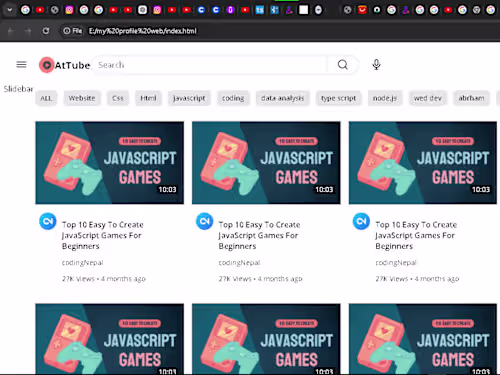Choose the type script category chip
500x375 pixels.
click(x=338, y=98)
